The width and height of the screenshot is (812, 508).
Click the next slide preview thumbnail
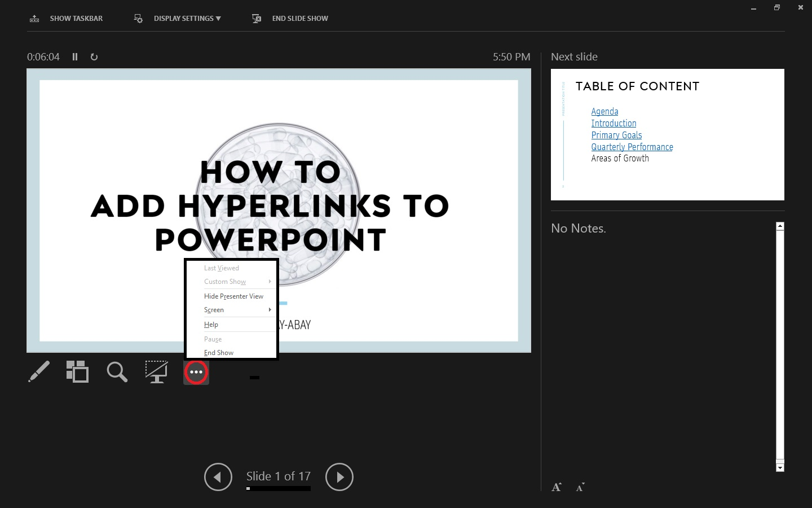click(668, 134)
